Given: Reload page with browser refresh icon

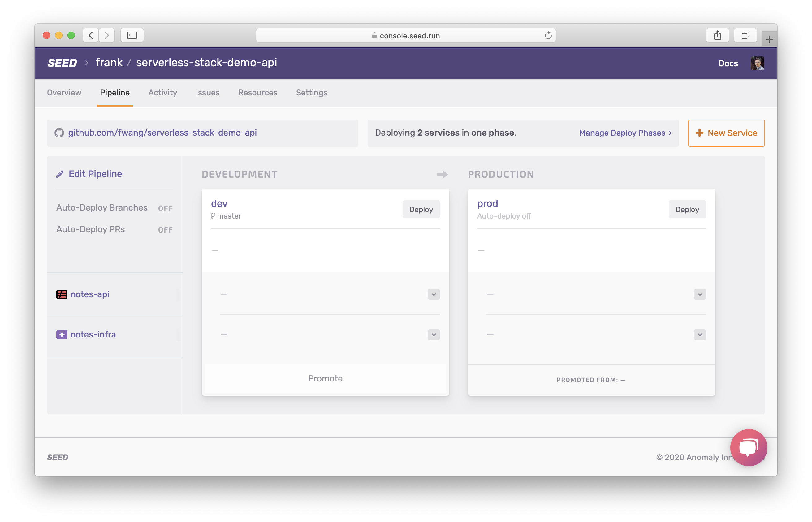Looking at the screenshot, I should click(548, 35).
